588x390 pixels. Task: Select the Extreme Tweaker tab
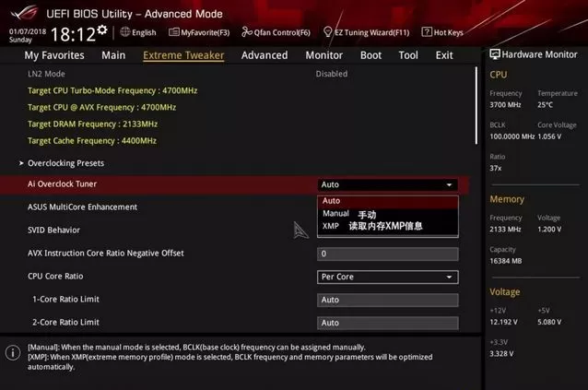tap(183, 55)
